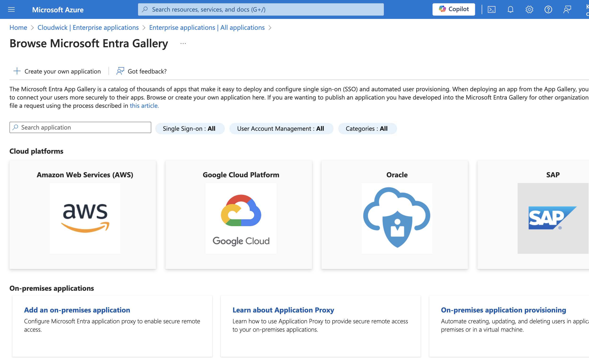Click Create your own application
The height and width of the screenshot is (364, 589).
[57, 71]
